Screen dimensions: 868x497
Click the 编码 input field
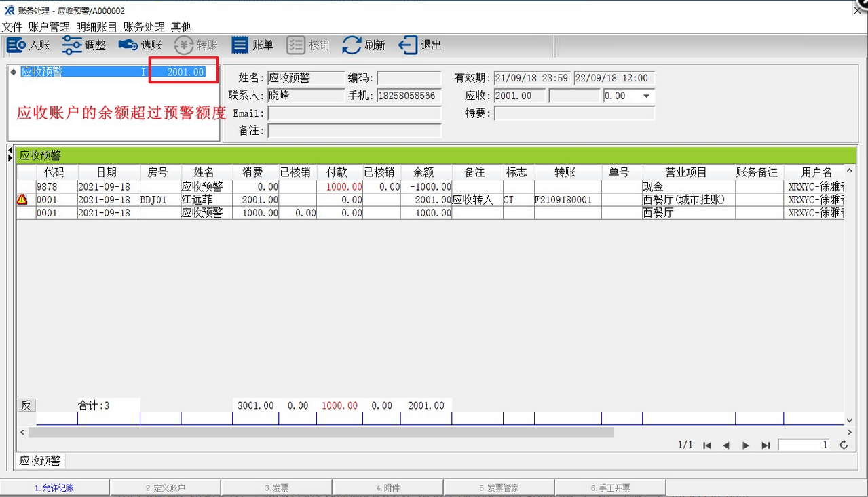[409, 78]
